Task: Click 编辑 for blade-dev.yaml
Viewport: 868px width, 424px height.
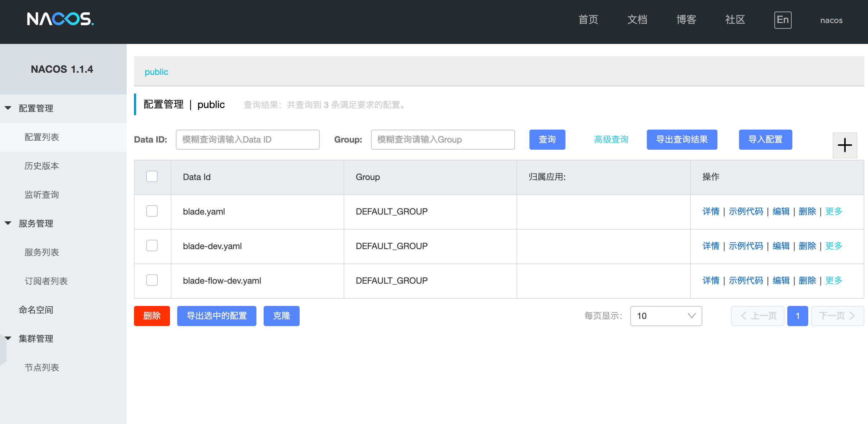Action: point(781,246)
